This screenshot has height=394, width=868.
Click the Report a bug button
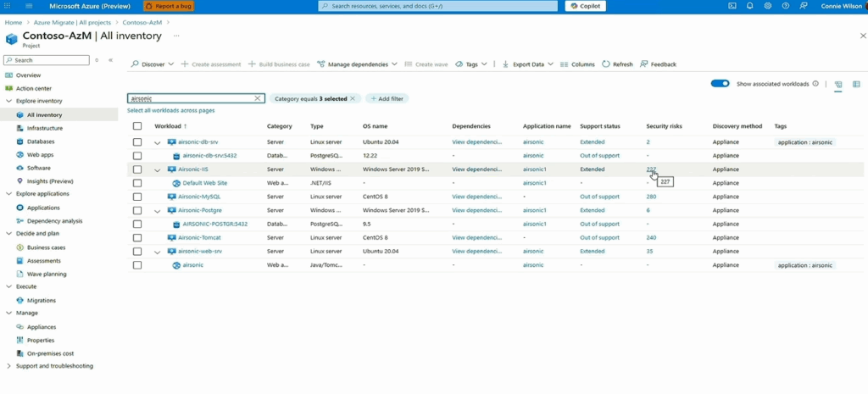pyautogui.click(x=170, y=6)
